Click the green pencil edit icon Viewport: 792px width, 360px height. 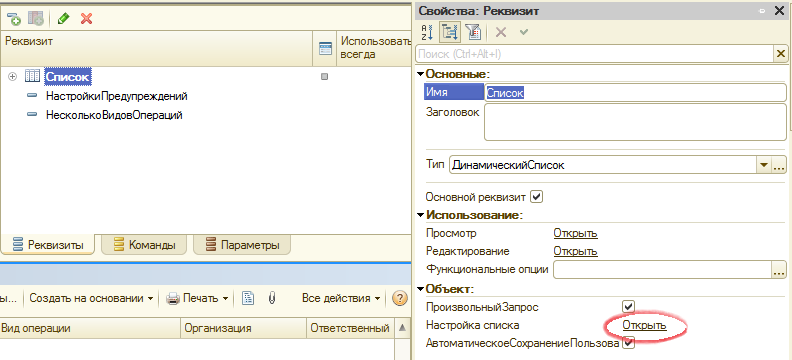(x=63, y=19)
